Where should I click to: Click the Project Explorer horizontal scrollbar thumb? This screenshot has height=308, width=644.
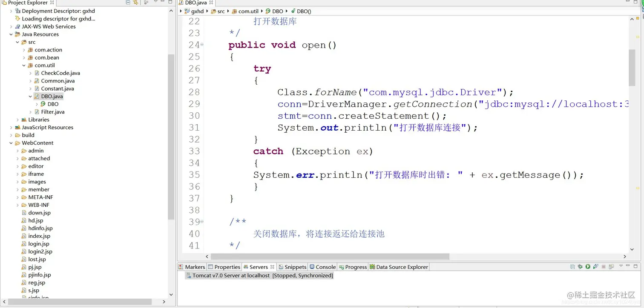80,302
